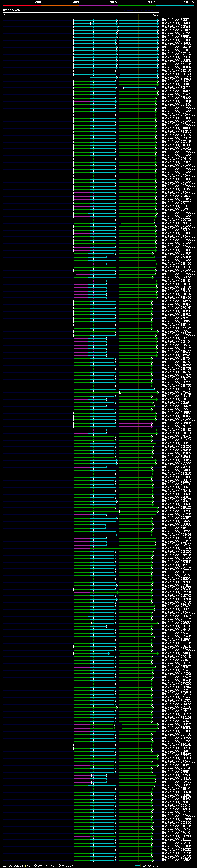Click the label UniRef100_B4FNB4
Screen dimensions: 197x868
(x=177, y=67)
